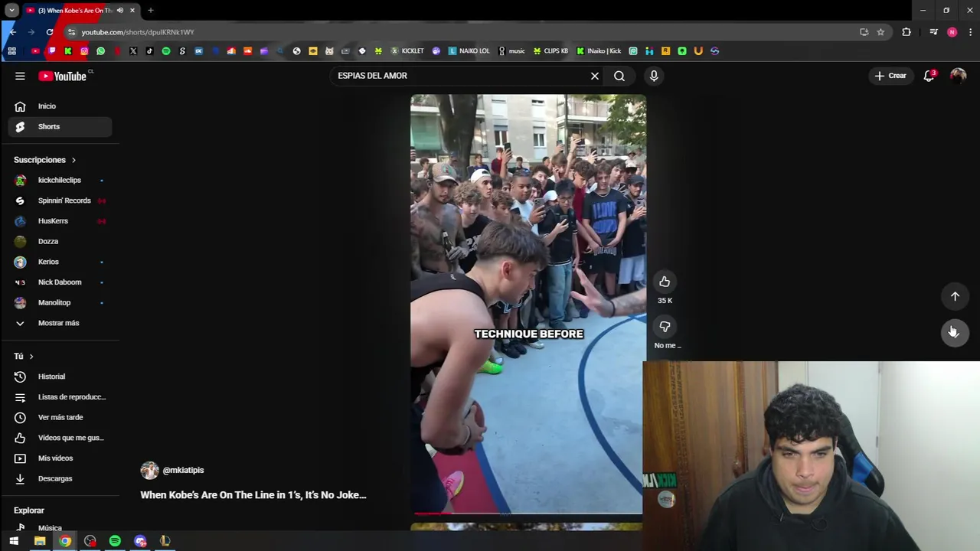This screenshot has height=551, width=980.
Task: Open the kickchileclips subscription channel
Action: (60, 180)
